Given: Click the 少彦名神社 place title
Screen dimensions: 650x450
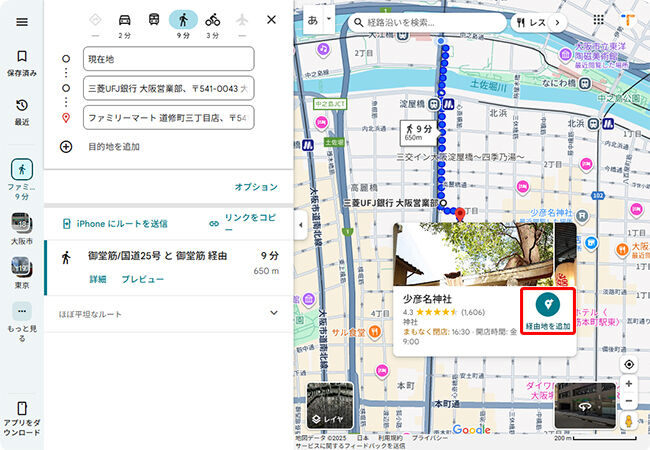Looking at the screenshot, I should 427,299.
